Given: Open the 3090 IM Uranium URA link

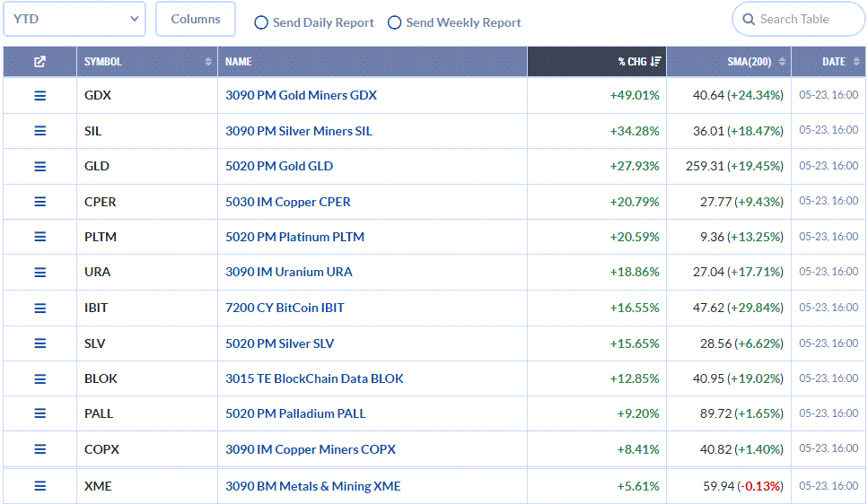Looking at the screenshot, I should 289,273.
